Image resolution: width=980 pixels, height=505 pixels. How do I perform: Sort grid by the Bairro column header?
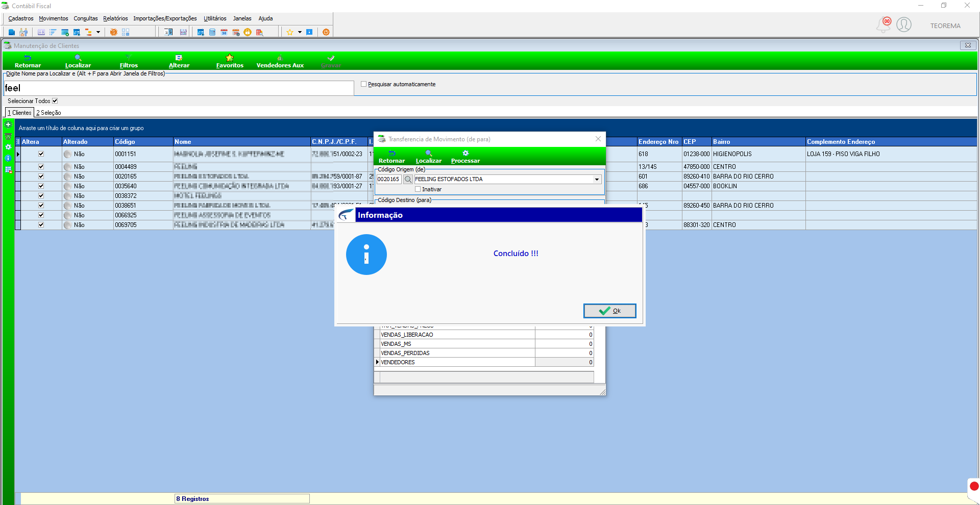click(758, 142)
